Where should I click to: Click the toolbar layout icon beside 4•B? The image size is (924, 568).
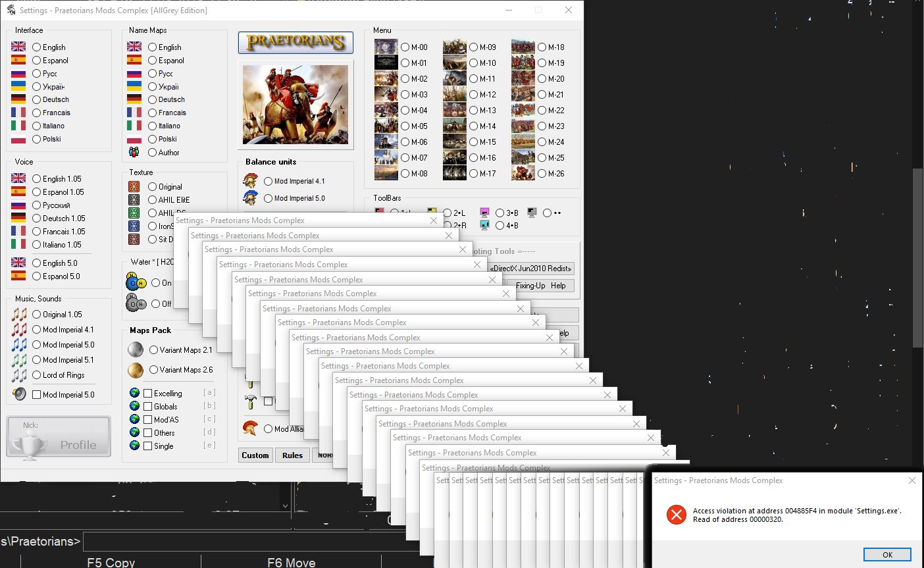point(485,225)
